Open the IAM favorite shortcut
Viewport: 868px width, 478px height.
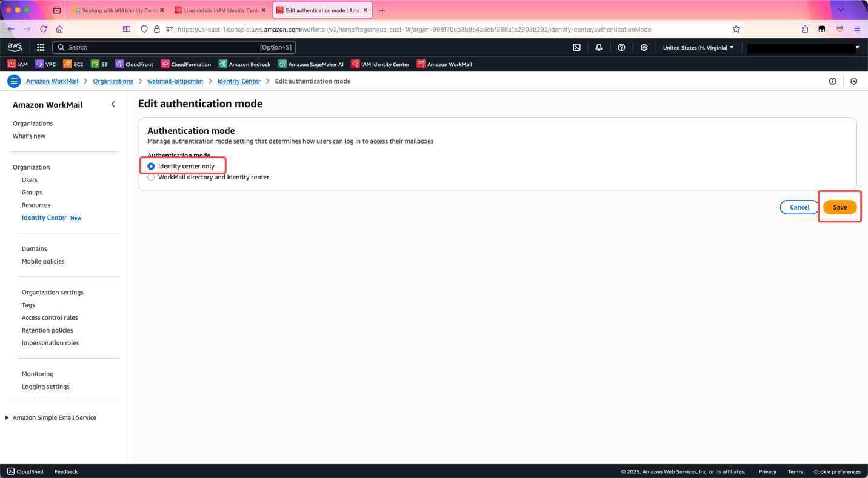[x=18, y=64]
